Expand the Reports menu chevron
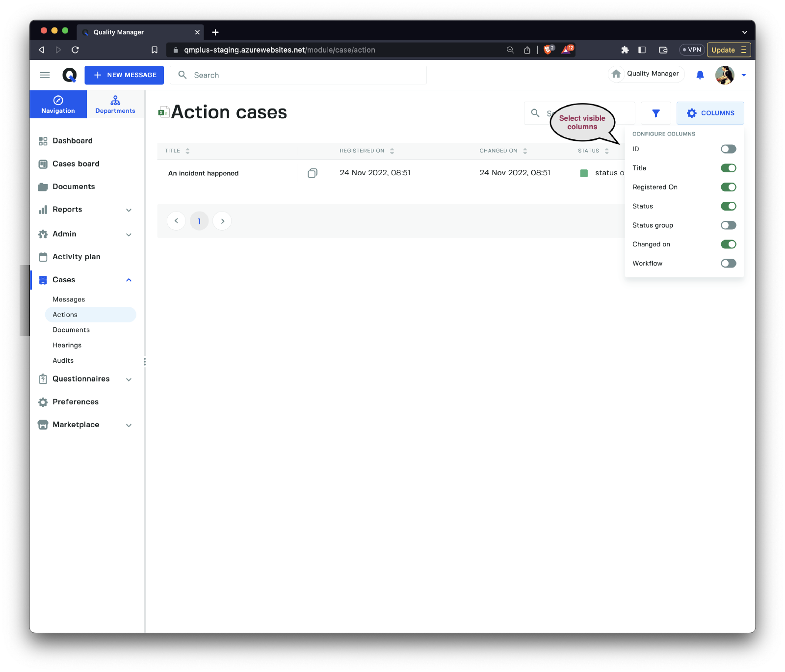 (129, 210)
